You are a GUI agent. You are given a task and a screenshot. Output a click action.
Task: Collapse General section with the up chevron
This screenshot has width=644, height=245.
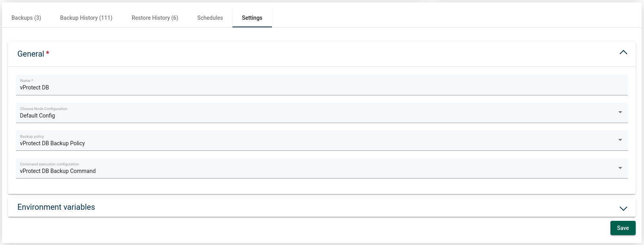[x=623, y=53]
